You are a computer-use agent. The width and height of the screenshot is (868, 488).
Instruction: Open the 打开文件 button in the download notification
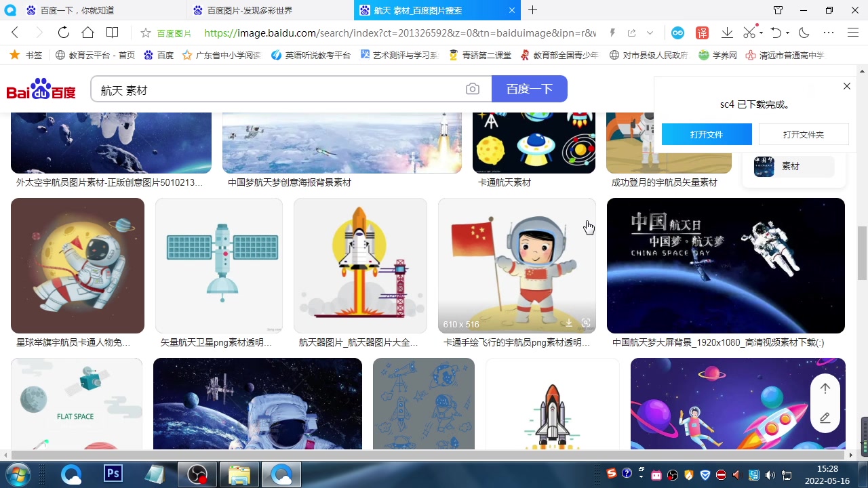click(x=706, y=134)
